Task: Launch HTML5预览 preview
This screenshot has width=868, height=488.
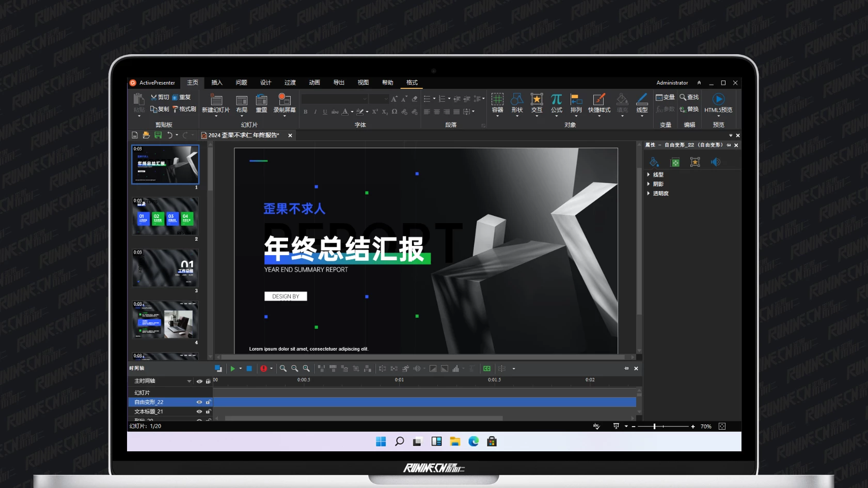Action: pos(718,100)
